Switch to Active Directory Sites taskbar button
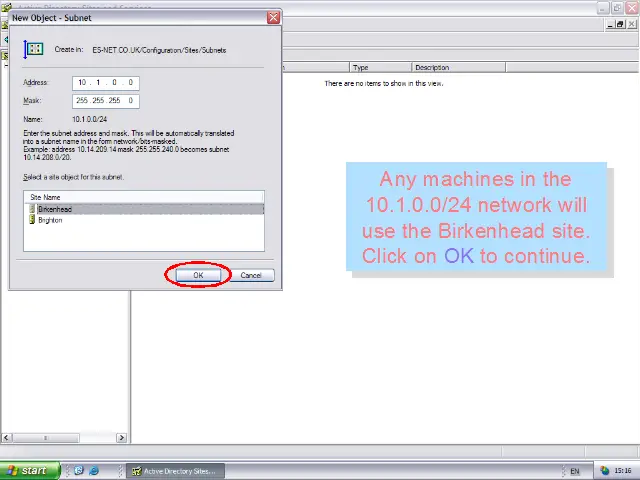This screenshot has height=480, width=640. (x=173, y=470)
